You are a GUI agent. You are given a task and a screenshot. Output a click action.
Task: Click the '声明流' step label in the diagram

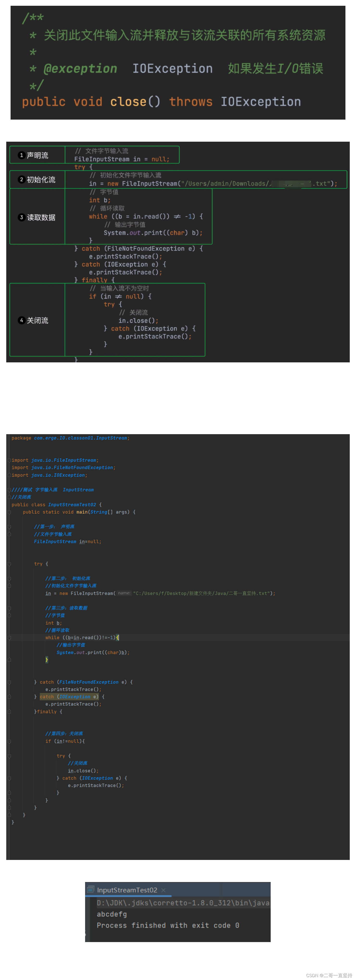[x=37, y=155]
